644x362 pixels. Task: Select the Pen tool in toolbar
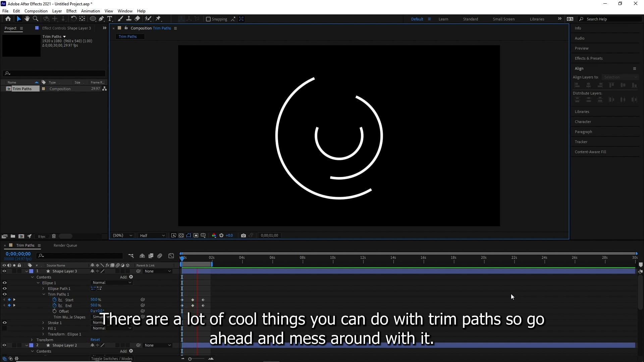(100, 18)
